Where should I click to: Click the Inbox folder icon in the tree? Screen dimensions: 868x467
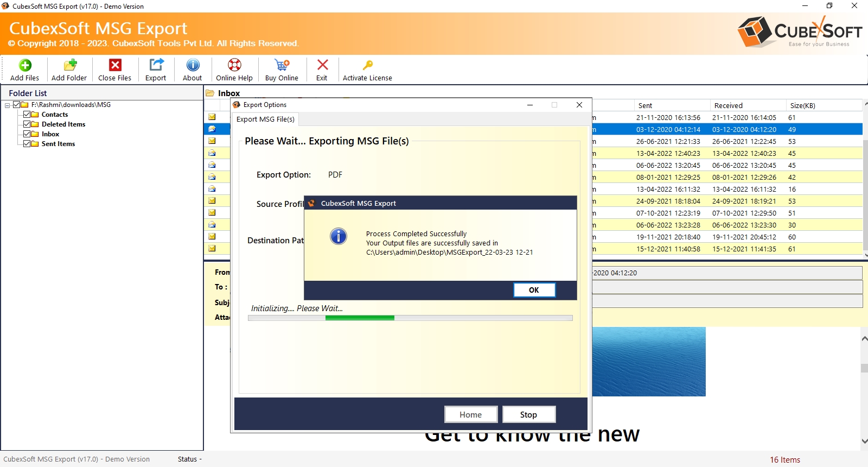point(35,134)
